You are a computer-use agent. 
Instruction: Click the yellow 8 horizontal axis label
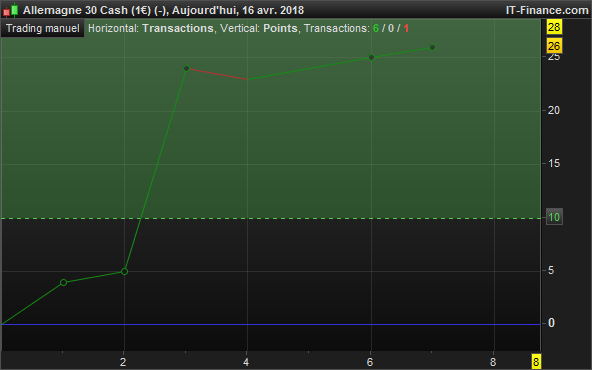coord(536,362)
